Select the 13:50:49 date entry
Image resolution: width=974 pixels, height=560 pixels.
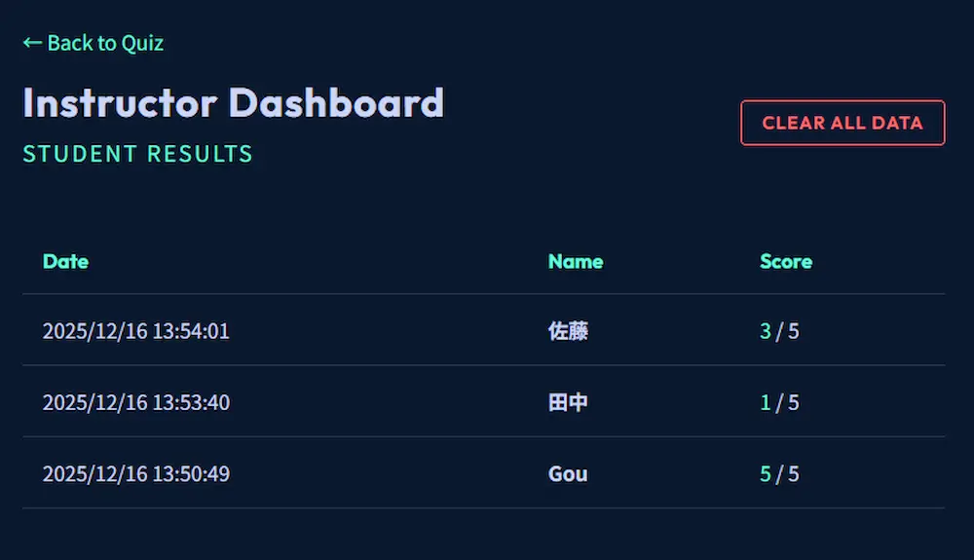136,474
